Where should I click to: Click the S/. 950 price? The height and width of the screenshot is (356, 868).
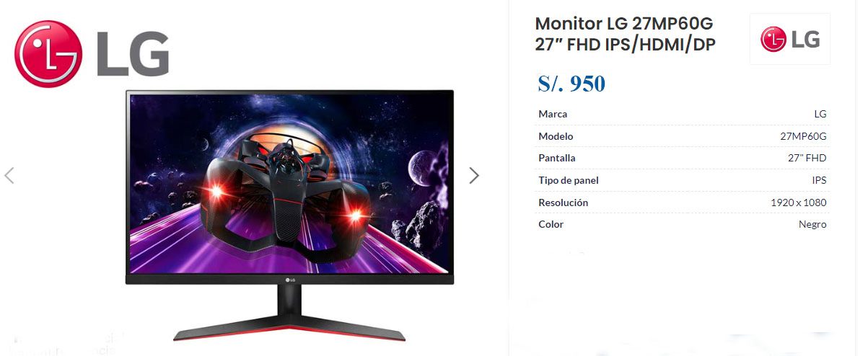[x=571, y=84]
